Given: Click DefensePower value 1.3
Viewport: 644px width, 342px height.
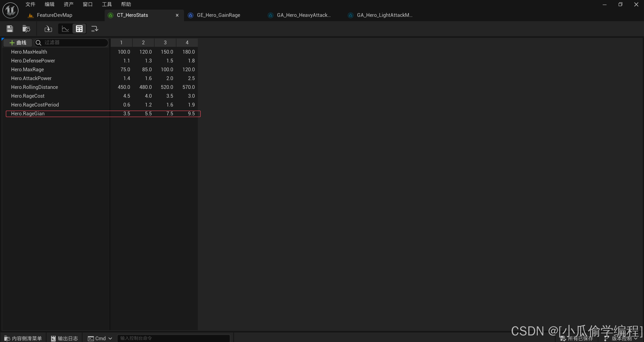Looking at the screenshot, I should tap(148, 61).
